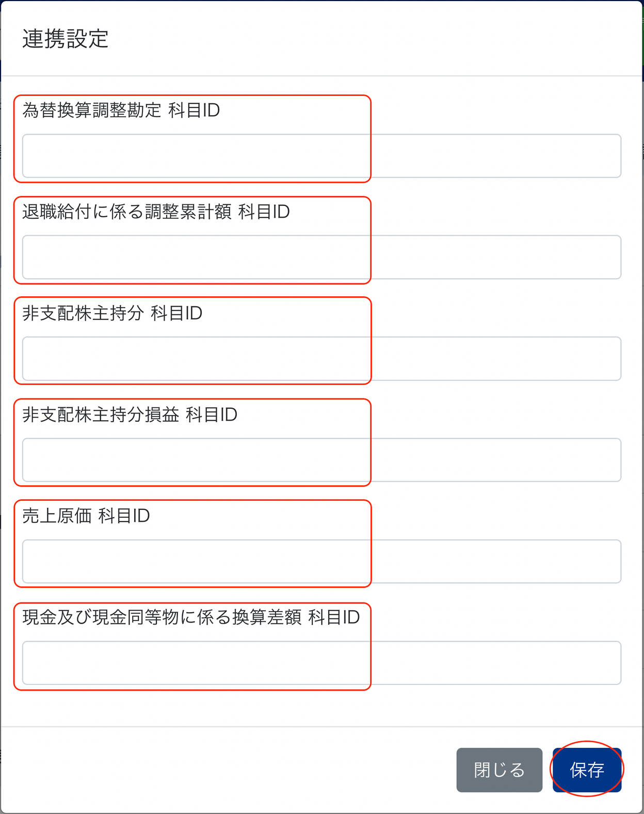Click the 非支配株主持分 科目ID label text
Viewport: 644px width, 814px height.
click(112, 313)
